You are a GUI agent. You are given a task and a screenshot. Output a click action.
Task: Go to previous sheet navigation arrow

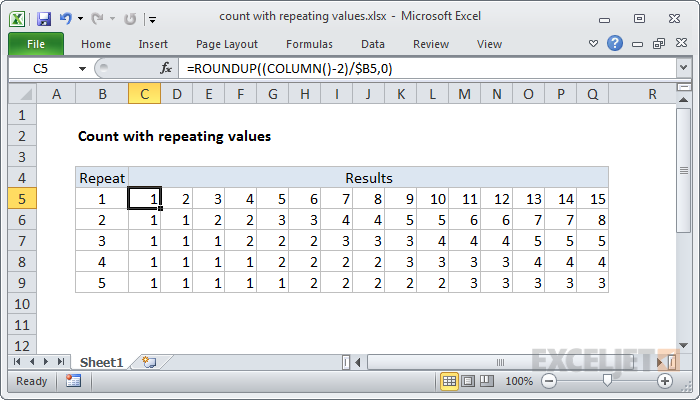point(32,362)
